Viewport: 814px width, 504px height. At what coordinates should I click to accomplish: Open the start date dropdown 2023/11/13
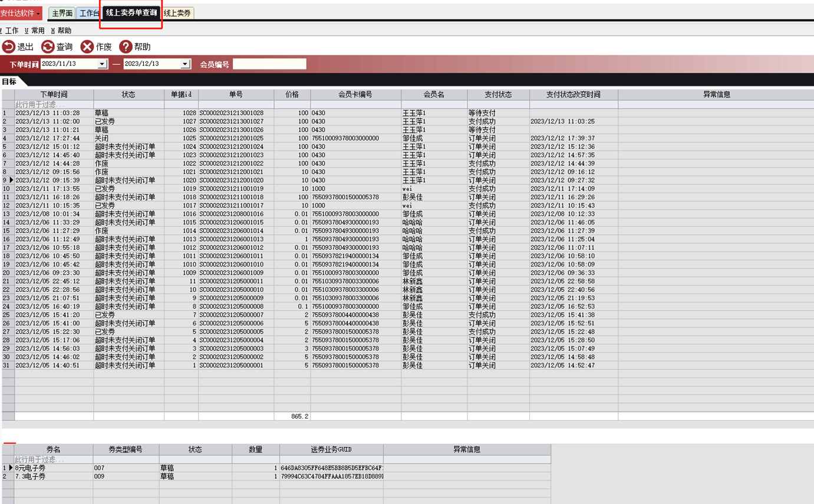click(103, 64)
